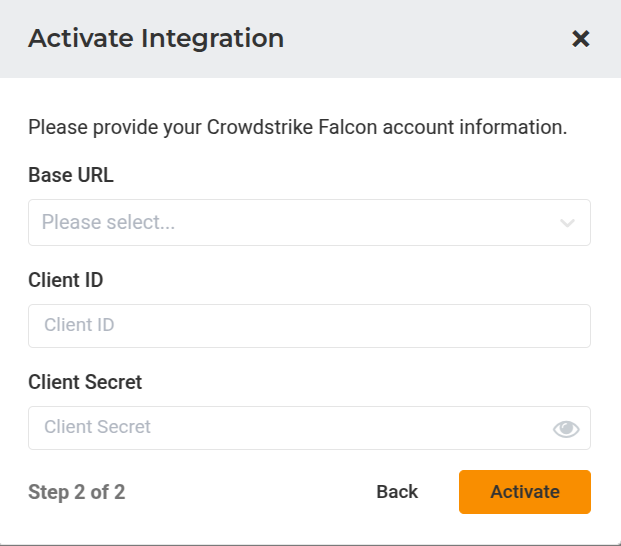Viewport: 621px width, 546px height.
Task: Expand the Base URL chevron arrow
Action: [x=567, y=223]
